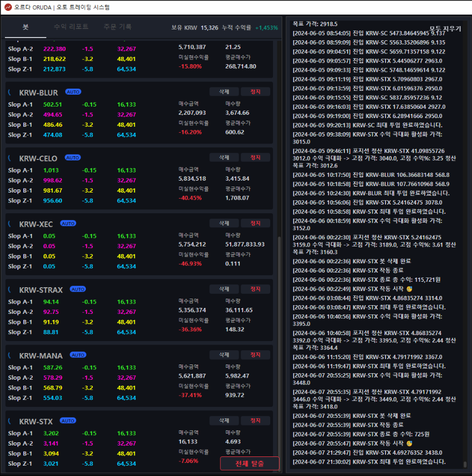Click KRW-BLUR unrealized return -16.20%

tap(190, 132)
